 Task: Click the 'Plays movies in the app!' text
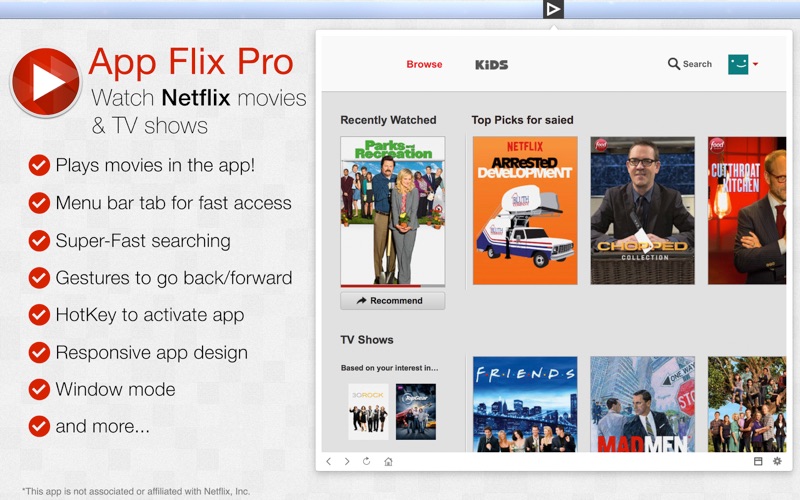155,165
